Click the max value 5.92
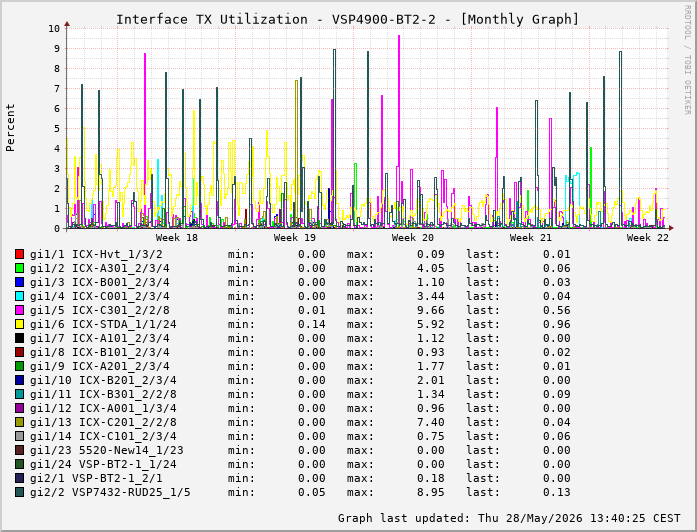Image resolution: width=697 pixels, height=532 pixels. click(x=430, y=324)
